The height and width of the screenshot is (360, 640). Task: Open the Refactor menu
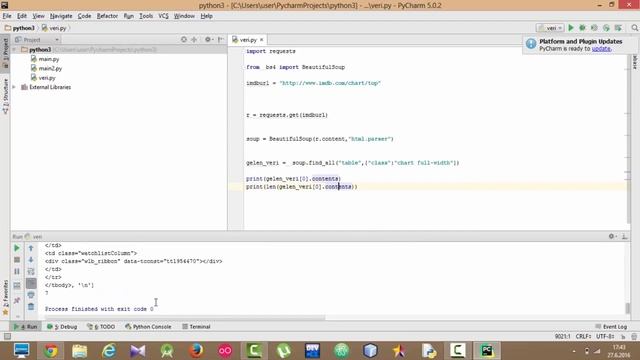tap(107, 16)
